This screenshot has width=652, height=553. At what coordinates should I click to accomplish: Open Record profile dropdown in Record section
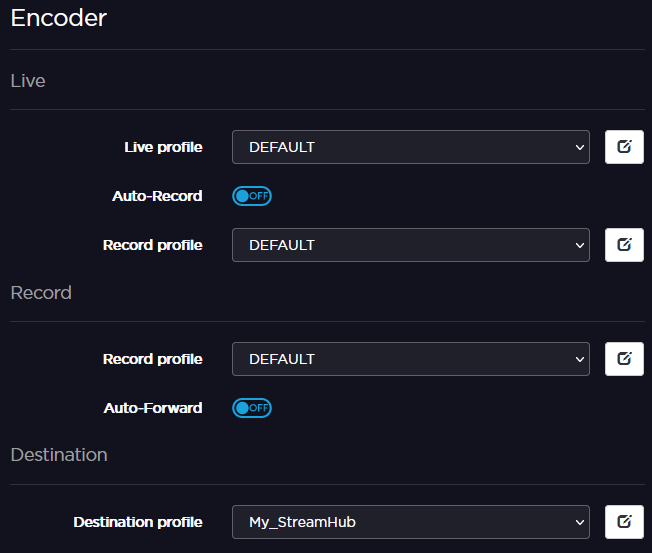(410, 359)
